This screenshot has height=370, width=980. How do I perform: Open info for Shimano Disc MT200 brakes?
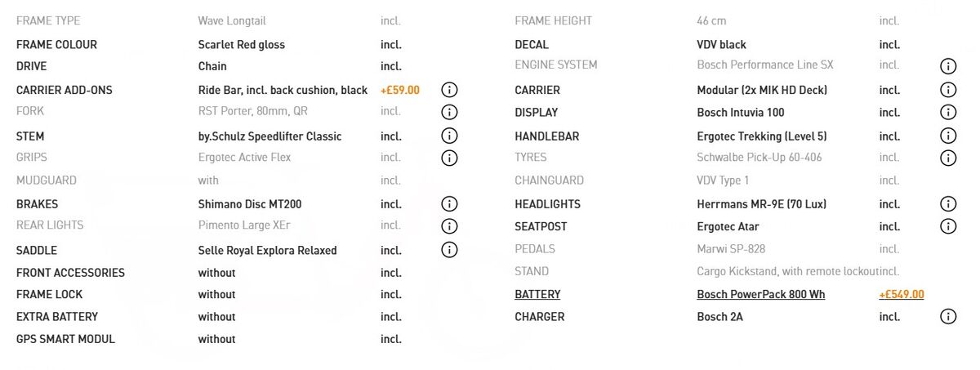coord(449,204)
